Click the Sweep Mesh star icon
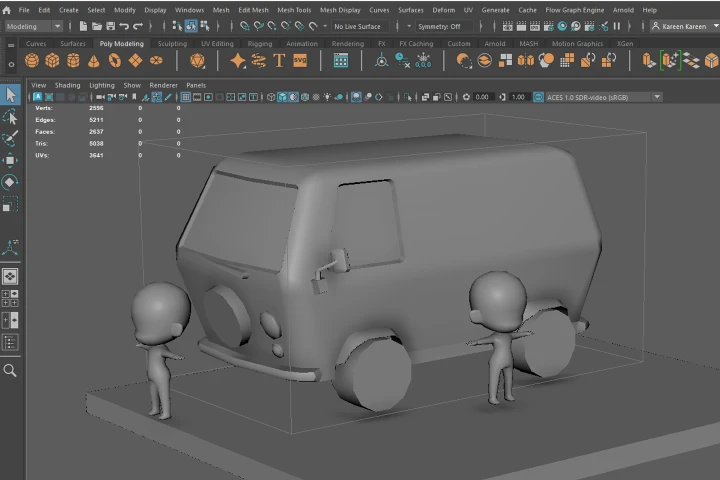 click(x=237, y=61)
